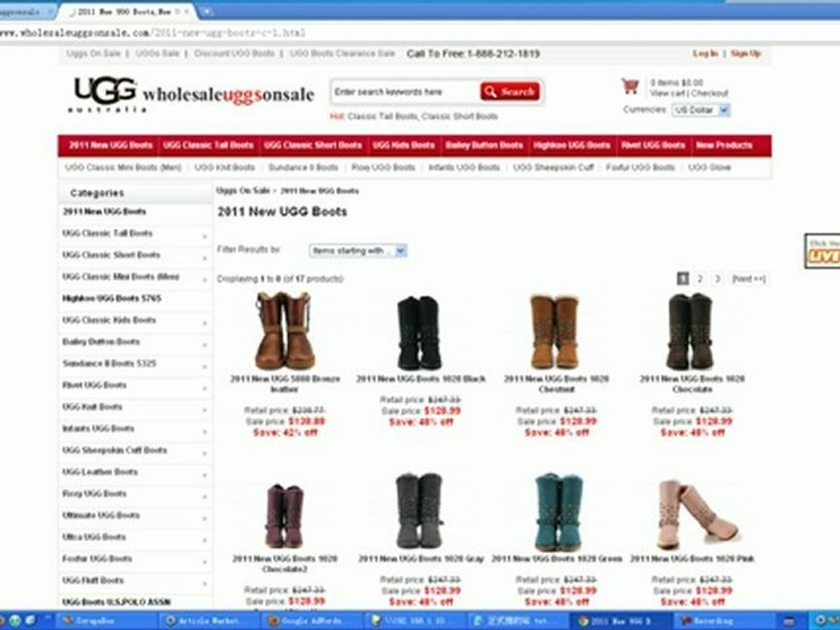Go to results page 3
Image resolution: width=840 pixels, height=630 pixels.
(x=717, y=278)
